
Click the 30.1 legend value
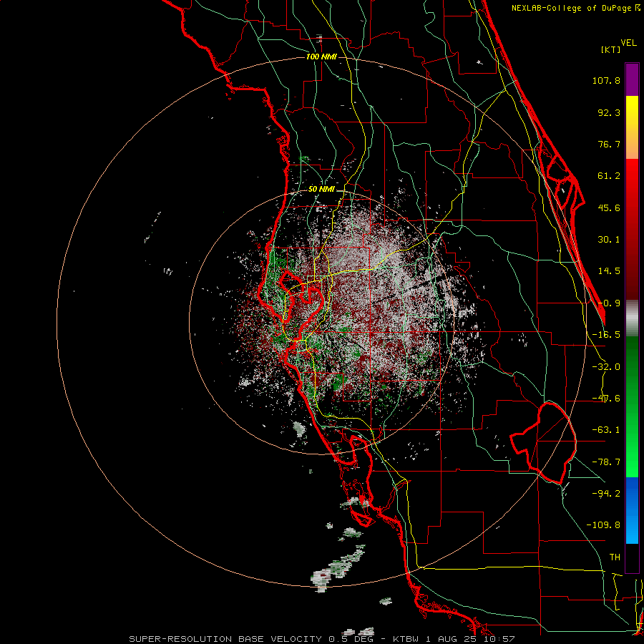tap(609, 240)
